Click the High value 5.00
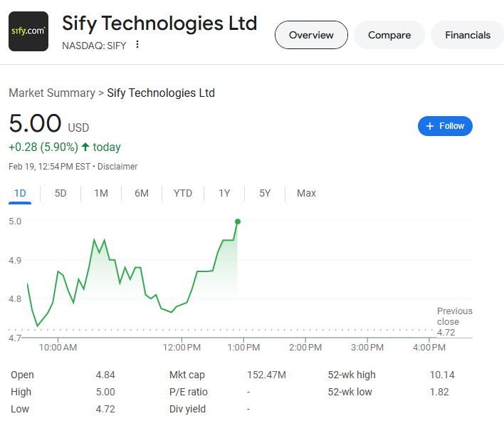The width and height of the screenshot is (504, 421). 105,392
